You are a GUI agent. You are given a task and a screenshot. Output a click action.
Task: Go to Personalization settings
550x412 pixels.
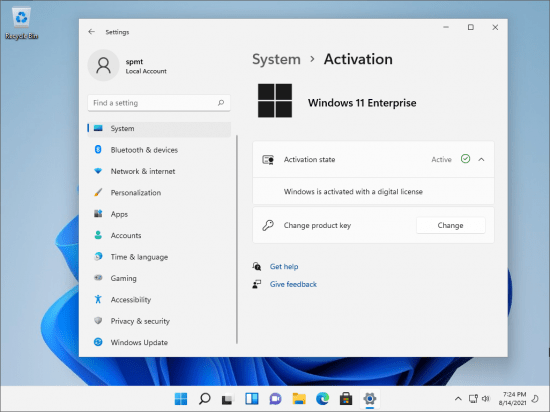coord(159,193)
